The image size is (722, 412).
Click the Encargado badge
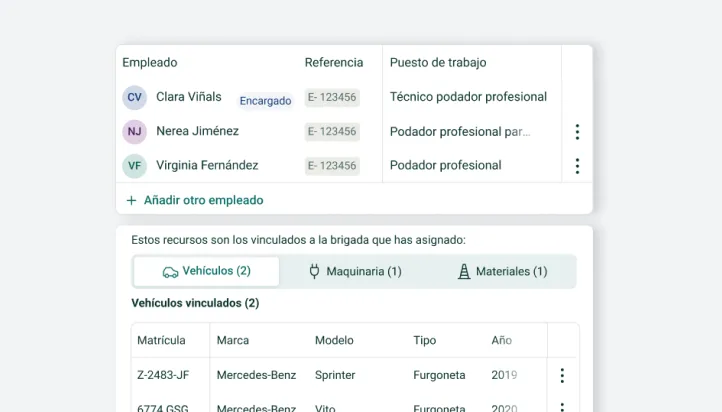coord(265,101)
